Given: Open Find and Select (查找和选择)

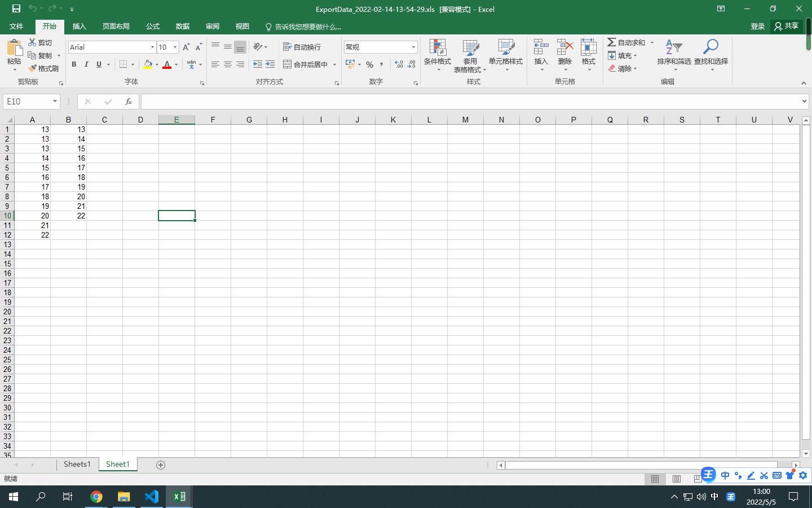Looking at the screenshot, I should coord(711,55).
